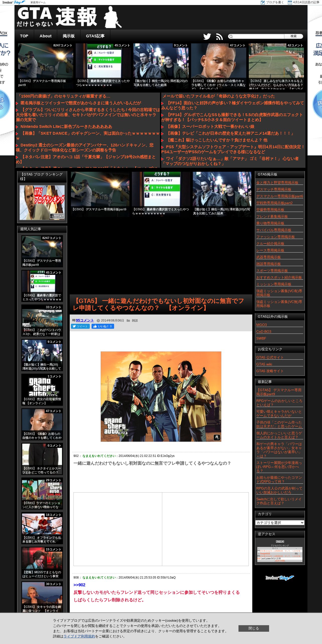Open 空戦勢専用掲示板part2 link
Viewport: 322px width, 644px height.
[x=274, y=203]
